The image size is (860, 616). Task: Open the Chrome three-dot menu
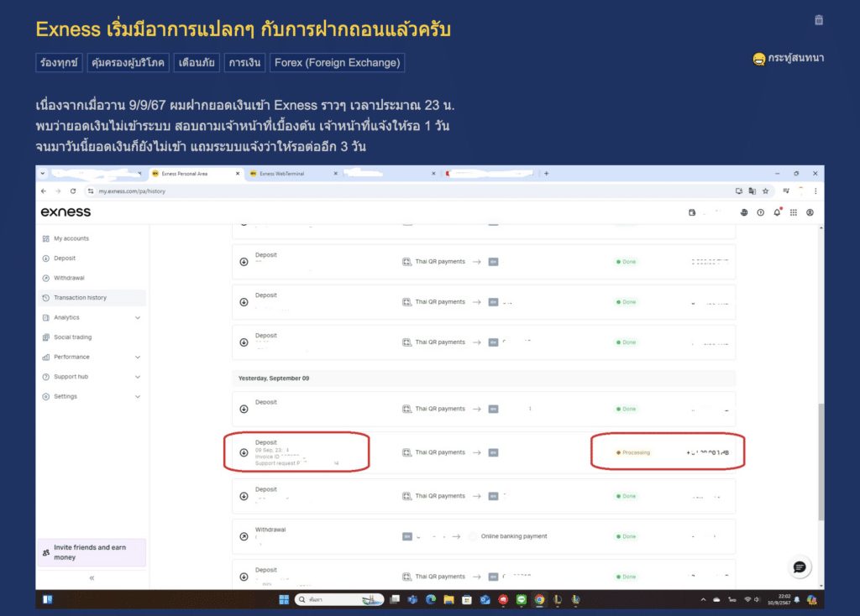point(815,191)
